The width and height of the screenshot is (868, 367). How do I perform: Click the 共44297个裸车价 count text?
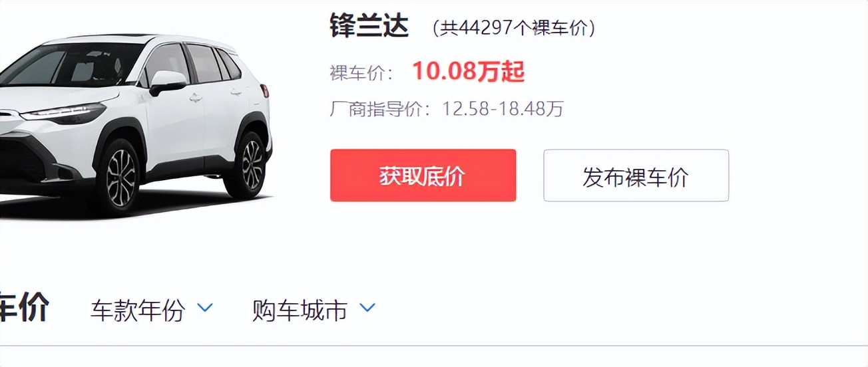click(513, 28)
